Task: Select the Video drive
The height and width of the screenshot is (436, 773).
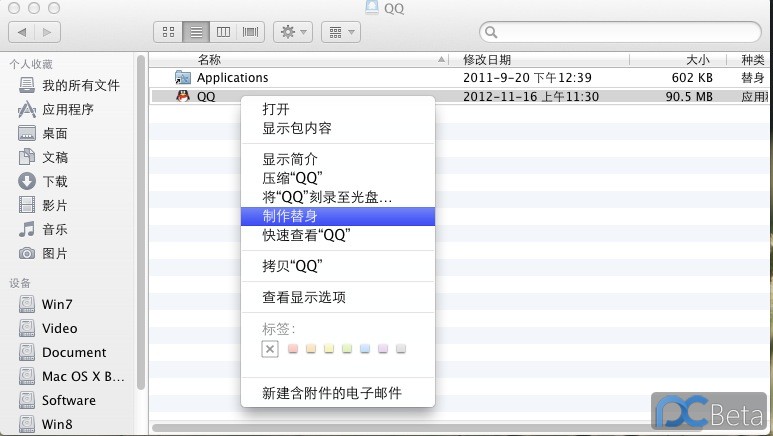Action: tap(48, 328)
